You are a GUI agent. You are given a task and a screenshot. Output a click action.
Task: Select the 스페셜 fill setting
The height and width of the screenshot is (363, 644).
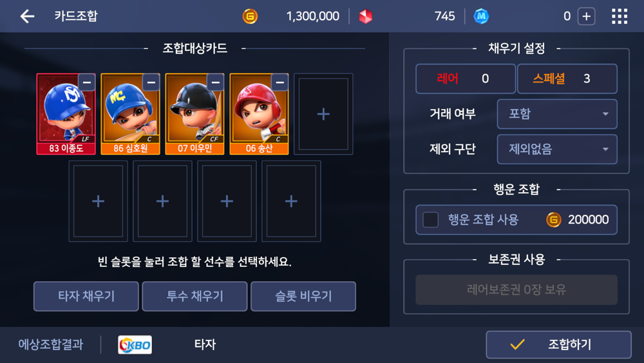pos(567,79)
